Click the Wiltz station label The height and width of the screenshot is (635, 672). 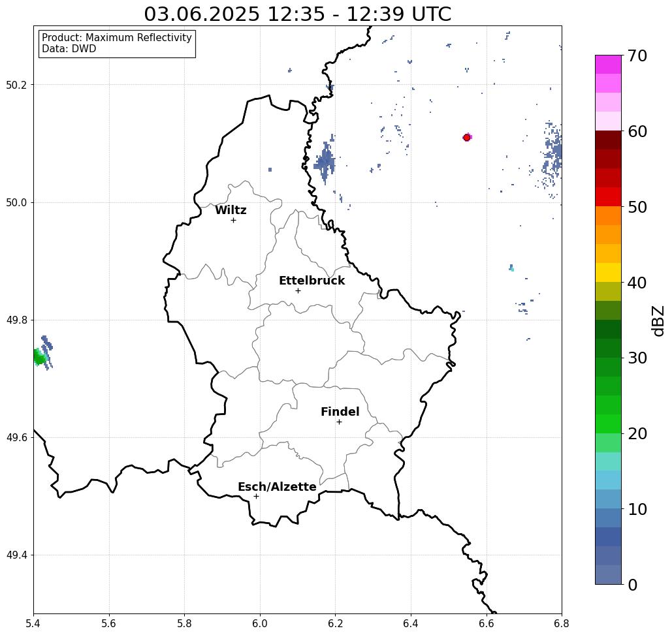click(231, 210)
